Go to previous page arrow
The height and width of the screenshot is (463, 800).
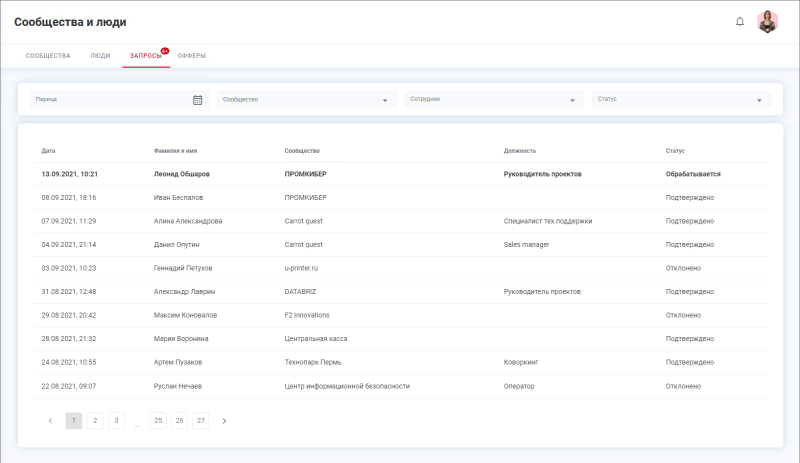50,421
